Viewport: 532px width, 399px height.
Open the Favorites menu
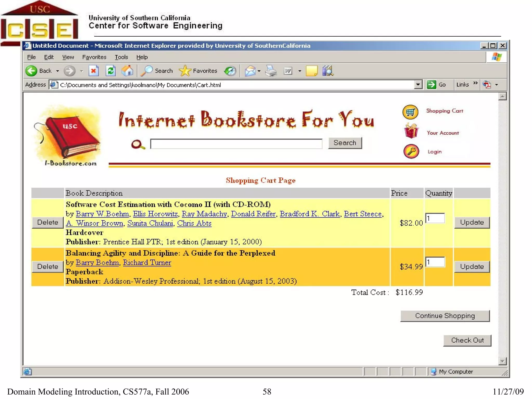pyautogui.click(x=94, y=57)
